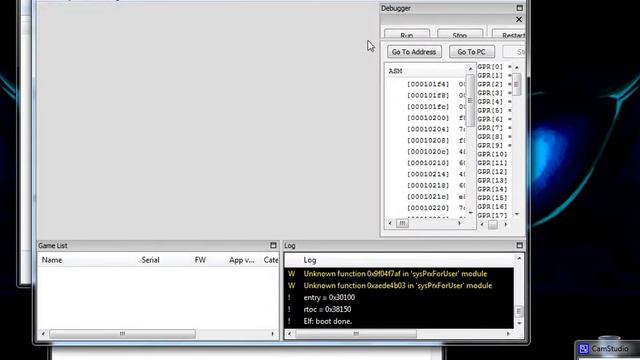This screenshot has height=360, width=640.
Task: Sort game list by App version column
Action: click(x=242, y=260)
